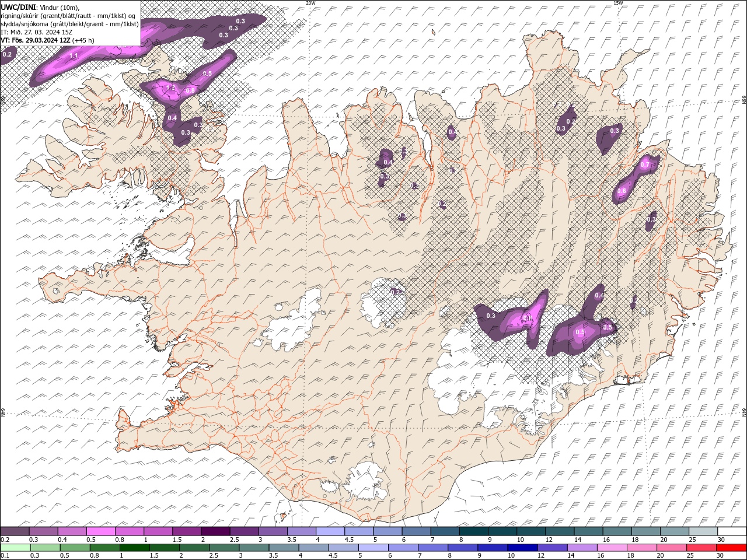Select the bright pink 0.5 swatch, upper legend row
The height and width of the screenshot is (560, 747).
(101, 531)
